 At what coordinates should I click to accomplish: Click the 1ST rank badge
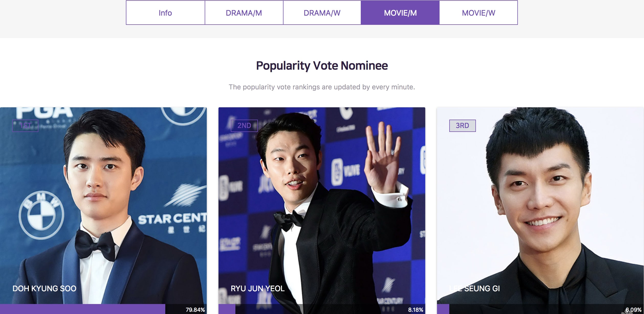point(25,126)
